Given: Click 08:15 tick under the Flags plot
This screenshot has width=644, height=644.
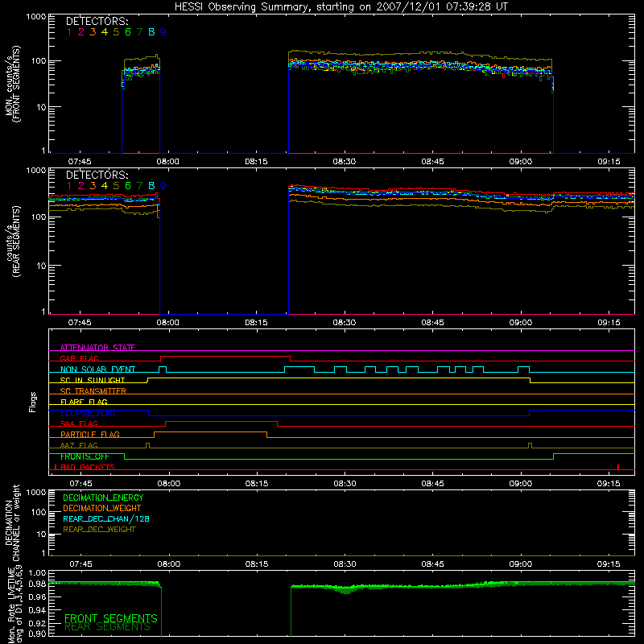Looking at the screenshot, I should pyautogui.click(x=257, y=484).
